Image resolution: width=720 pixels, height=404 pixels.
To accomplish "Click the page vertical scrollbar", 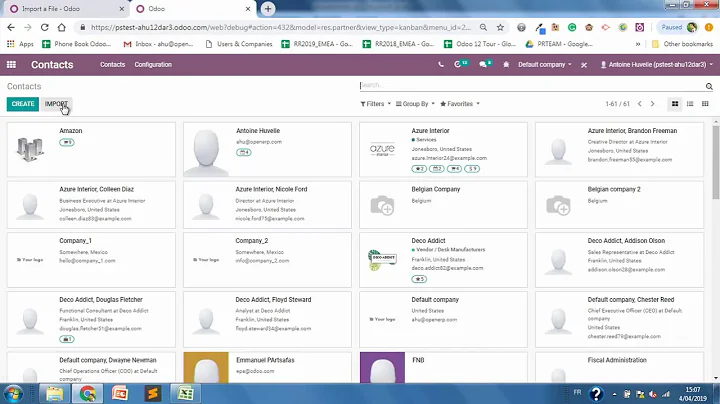I will [x=715, y=161].
